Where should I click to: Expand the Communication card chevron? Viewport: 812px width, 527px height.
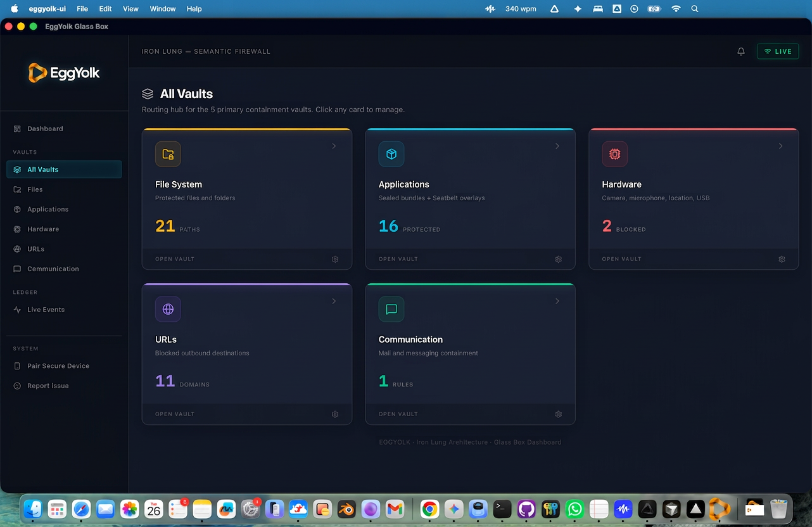point(557,302)
